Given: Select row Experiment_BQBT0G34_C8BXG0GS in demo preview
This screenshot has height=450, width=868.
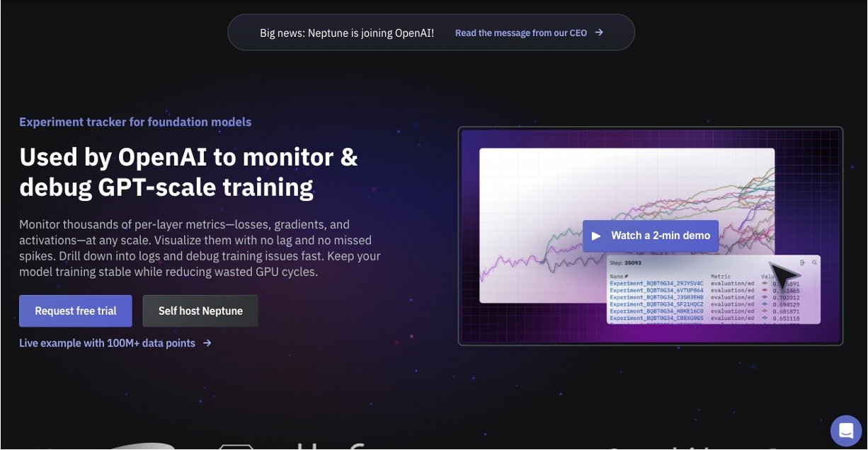Looking at the screenshot, I should coord(655,318).
